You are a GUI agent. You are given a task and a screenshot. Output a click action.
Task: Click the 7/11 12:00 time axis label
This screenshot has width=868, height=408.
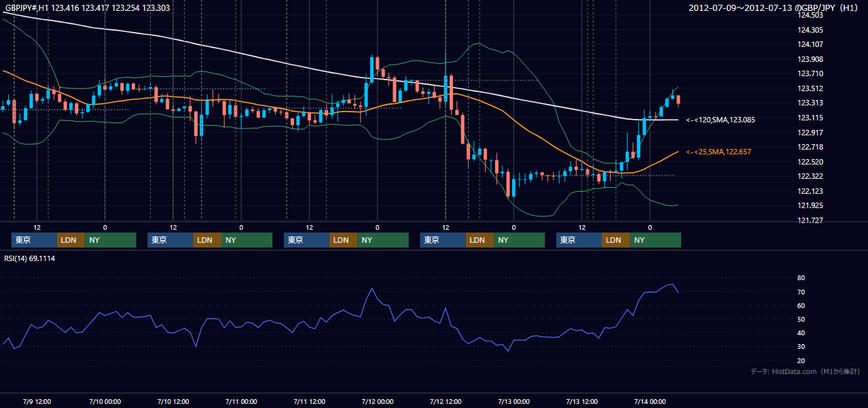(x=309, y=401)
